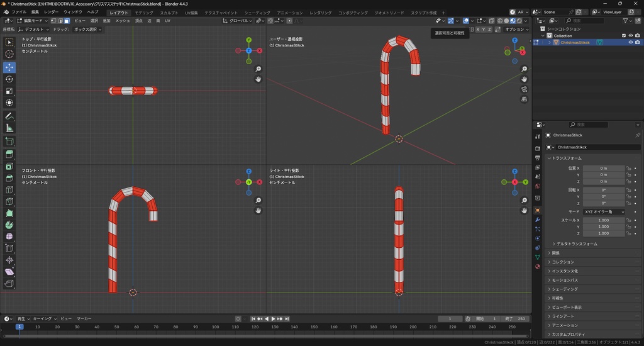
Task: Open the Tool properties tab
Action: (x=538, y=137)
